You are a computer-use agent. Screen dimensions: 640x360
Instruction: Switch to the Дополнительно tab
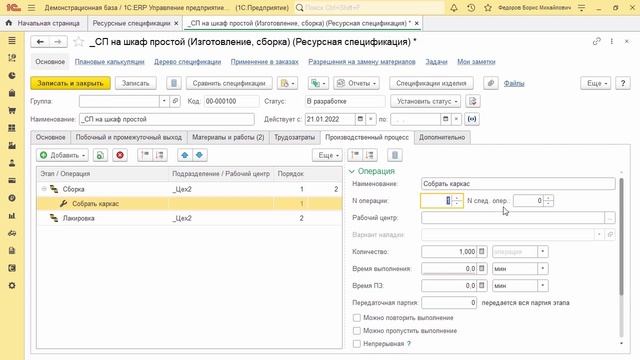point(442,138)
